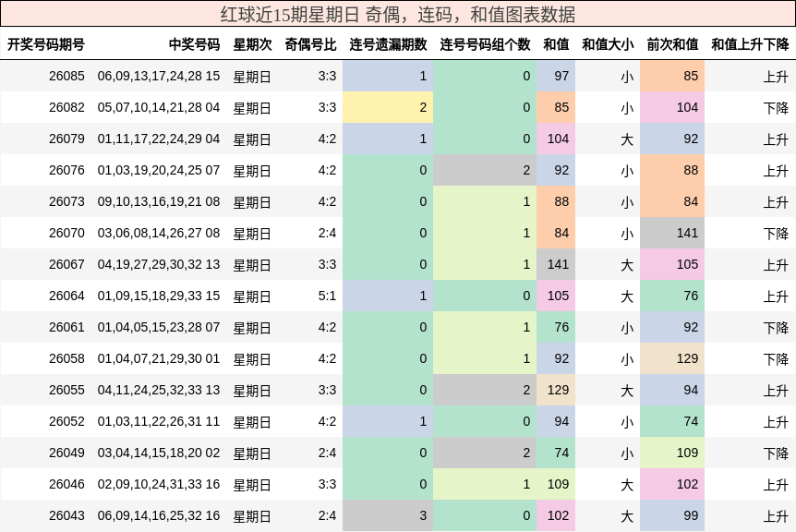Click winning numbers 01,04,07,21,29,30 01
Screen dimensions: 796x532
click(x=159, y=359)
